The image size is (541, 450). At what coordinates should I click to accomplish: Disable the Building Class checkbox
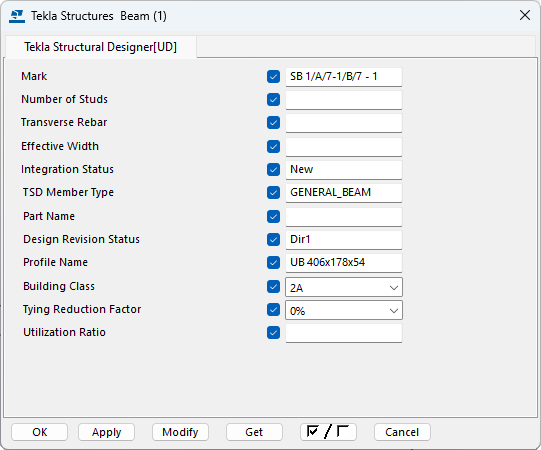point(273,286)
